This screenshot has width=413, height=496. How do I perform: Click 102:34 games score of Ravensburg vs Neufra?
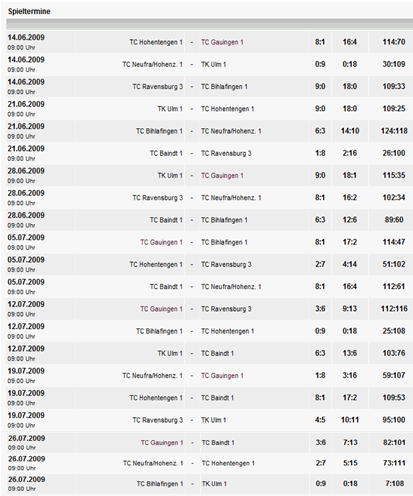pyautogui.click(x=394, y=197)
